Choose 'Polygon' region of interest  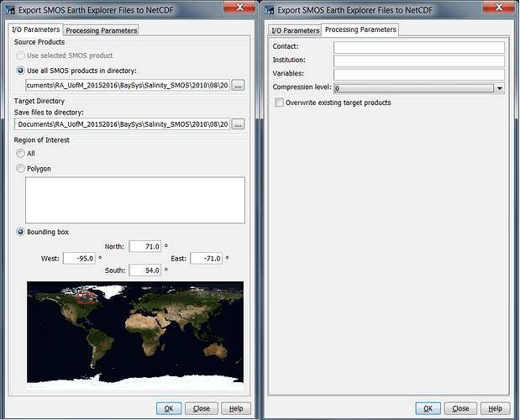(20, 168)
